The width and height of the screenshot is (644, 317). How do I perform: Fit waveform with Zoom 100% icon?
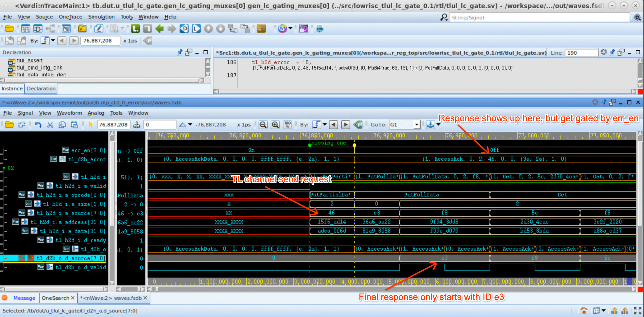tap(287, 125)
